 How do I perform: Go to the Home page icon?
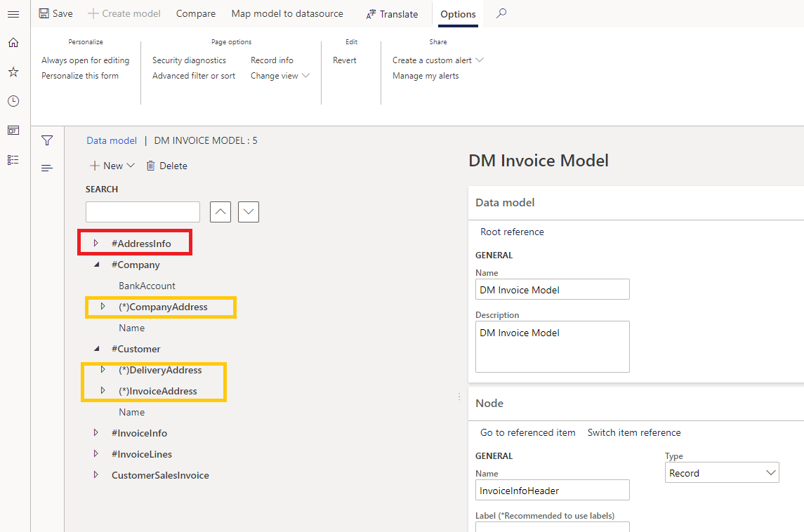(13, 42)
